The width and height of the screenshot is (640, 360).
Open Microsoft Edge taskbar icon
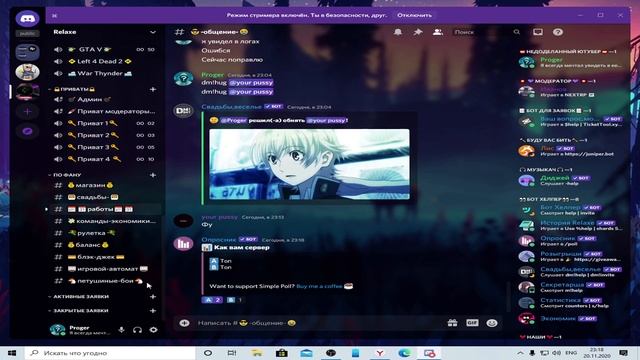point(404,353)
